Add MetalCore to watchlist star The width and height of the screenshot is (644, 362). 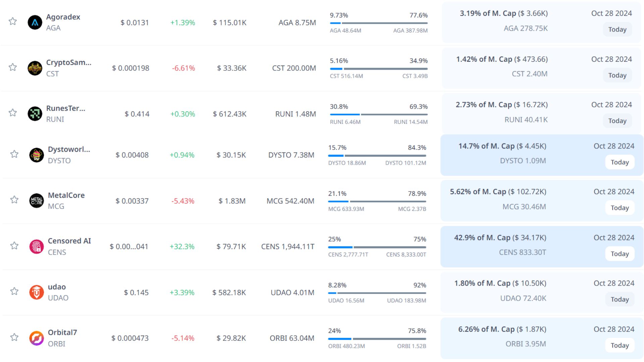point(14,200)
